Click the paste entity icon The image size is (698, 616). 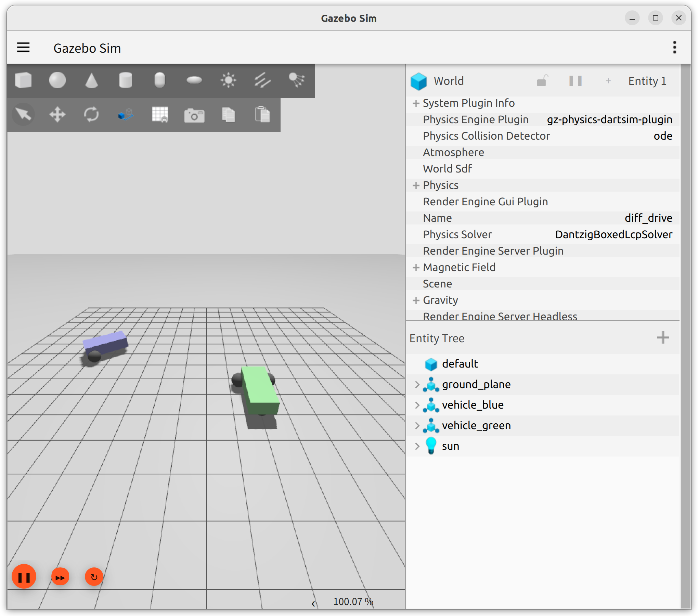262,115
